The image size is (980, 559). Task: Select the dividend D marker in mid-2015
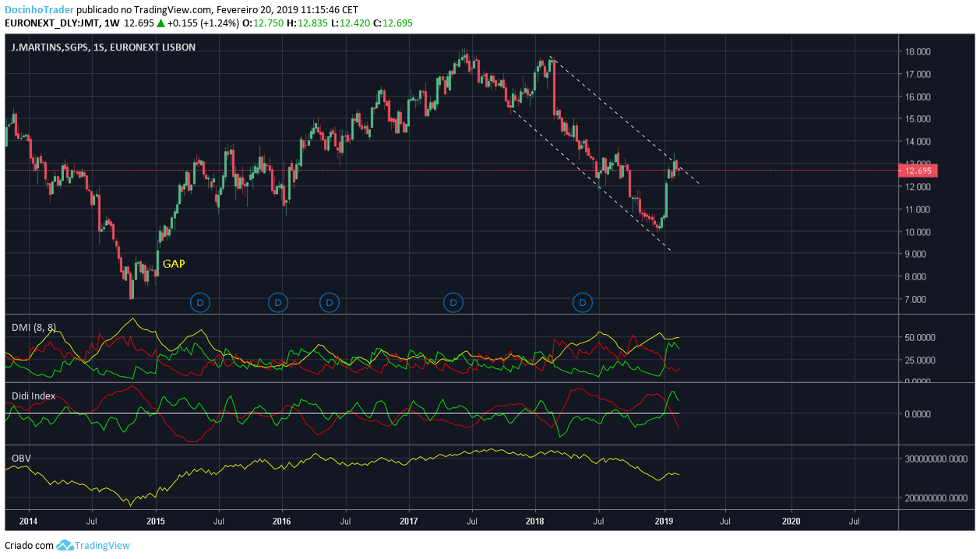200,302
